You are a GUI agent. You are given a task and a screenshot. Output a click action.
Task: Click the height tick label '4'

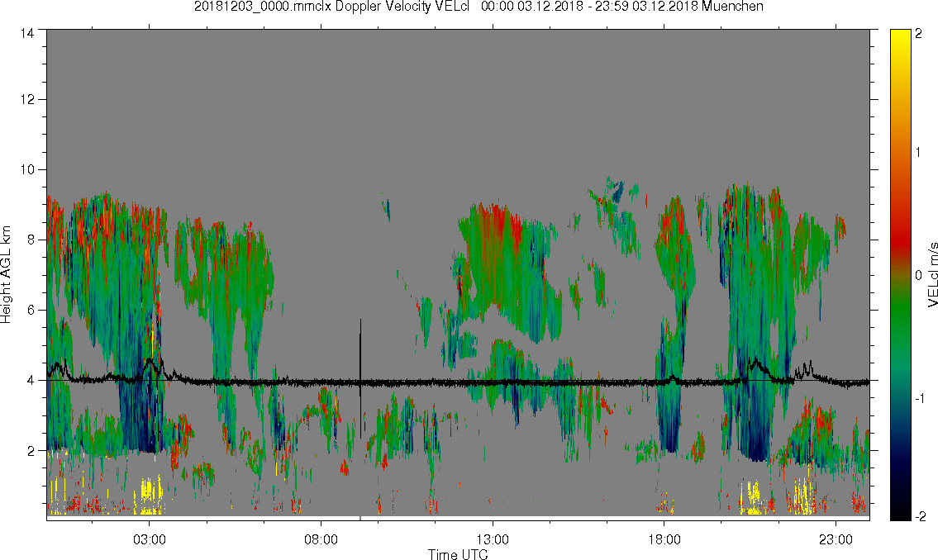pyautogui.click(x=31, y=380)
